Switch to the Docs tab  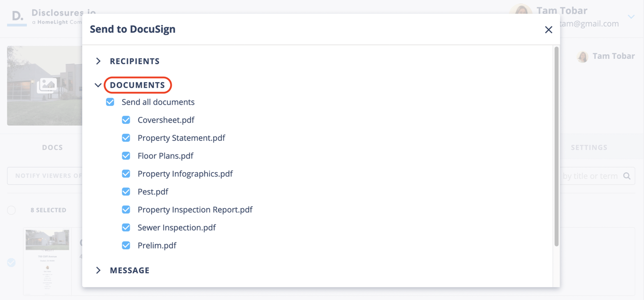[x=52, y=147]
